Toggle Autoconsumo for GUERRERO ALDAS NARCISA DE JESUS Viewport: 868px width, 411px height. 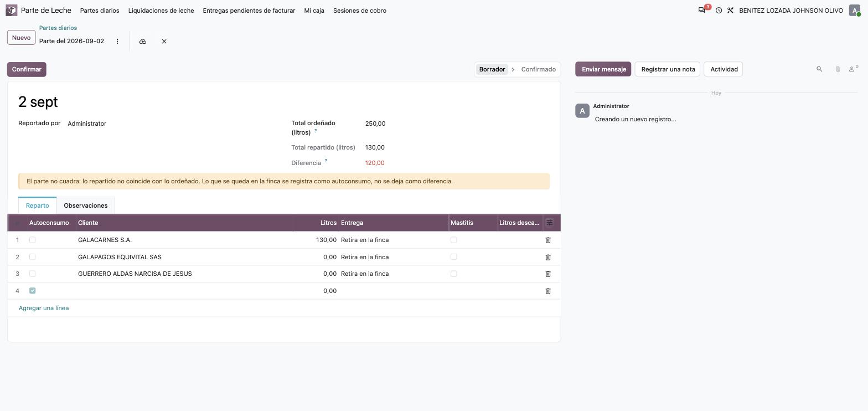pos(32,274)
